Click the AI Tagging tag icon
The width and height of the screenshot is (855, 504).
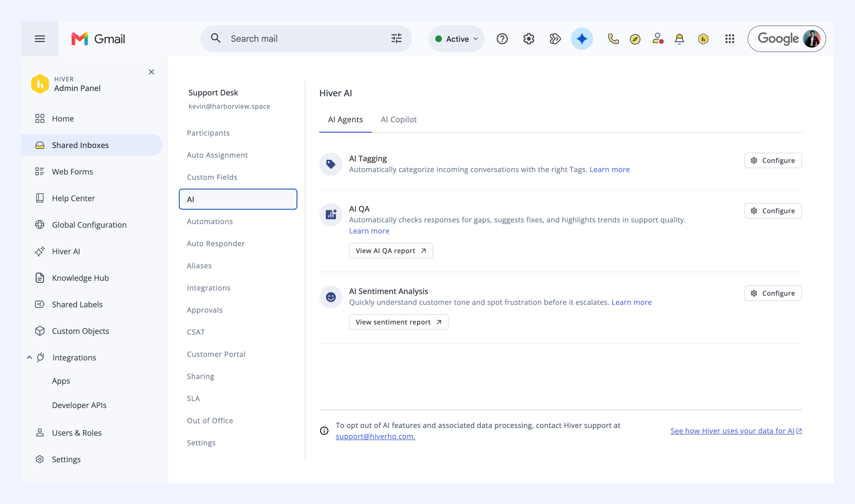click(x=331, y=164)
